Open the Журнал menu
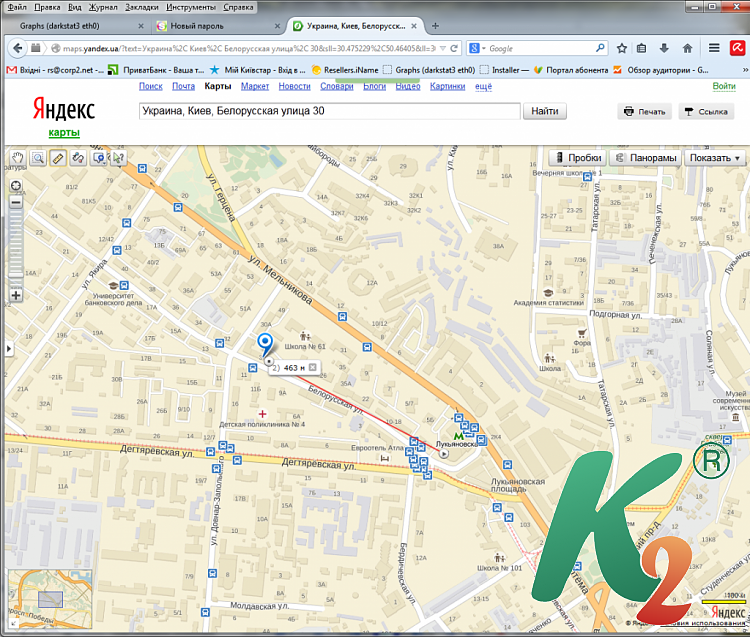 pyautogui.click(x=102, y=7)
